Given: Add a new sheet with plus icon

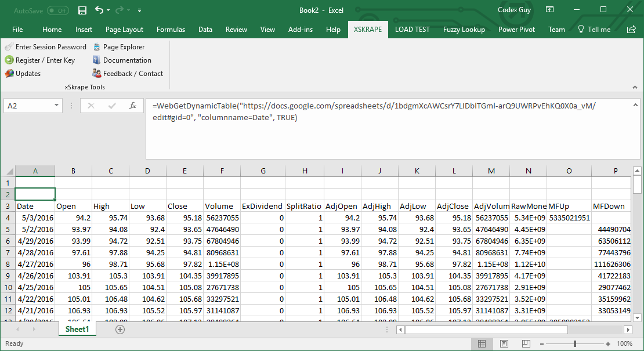Looking at the screenshot, I should pos(120,329).
